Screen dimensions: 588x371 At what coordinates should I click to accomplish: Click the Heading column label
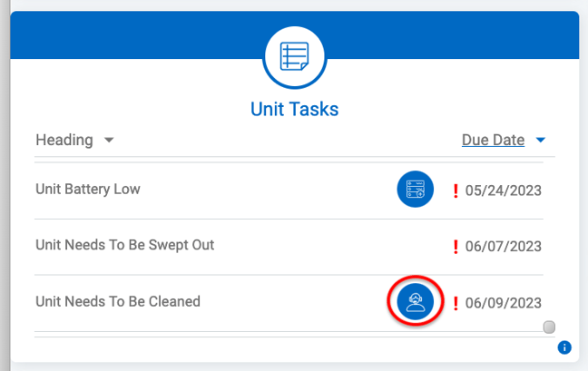(x=64, y=140)
